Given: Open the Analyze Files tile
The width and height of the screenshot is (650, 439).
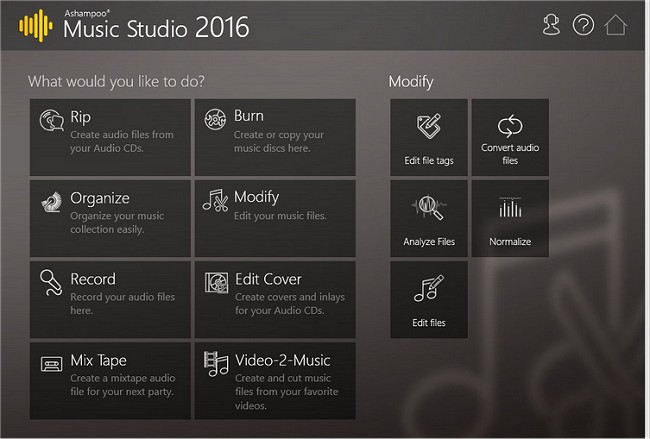Looking at the screenshot, I should pyautogui.click(x=429, y=218).
